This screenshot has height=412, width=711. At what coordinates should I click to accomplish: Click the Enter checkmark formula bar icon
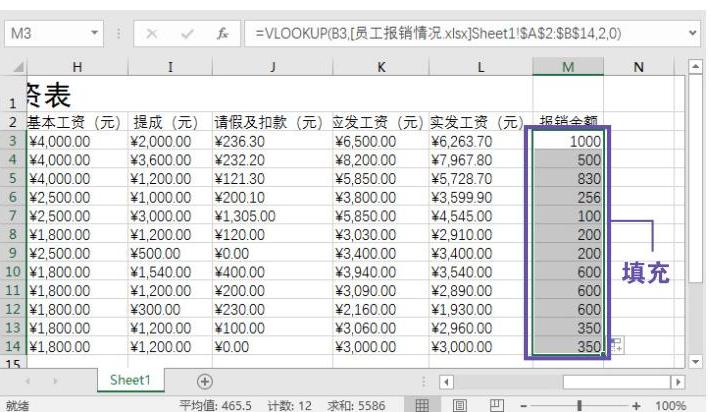[x=187, y=34]
